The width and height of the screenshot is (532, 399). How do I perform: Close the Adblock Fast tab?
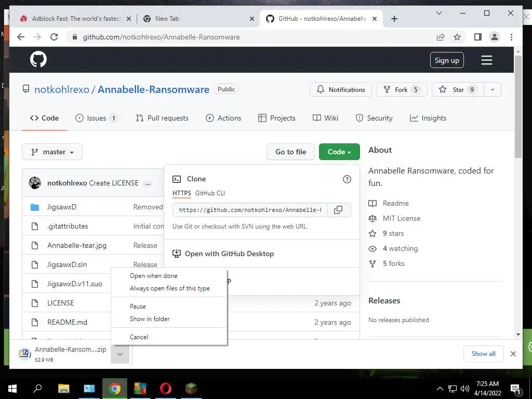129,19
